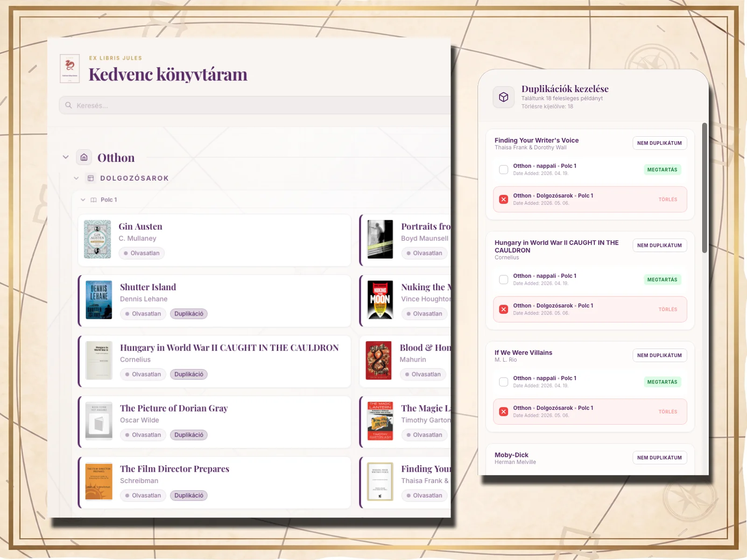Click Törlés label for Finding Your Writer's Voice

tap(668, 200)
